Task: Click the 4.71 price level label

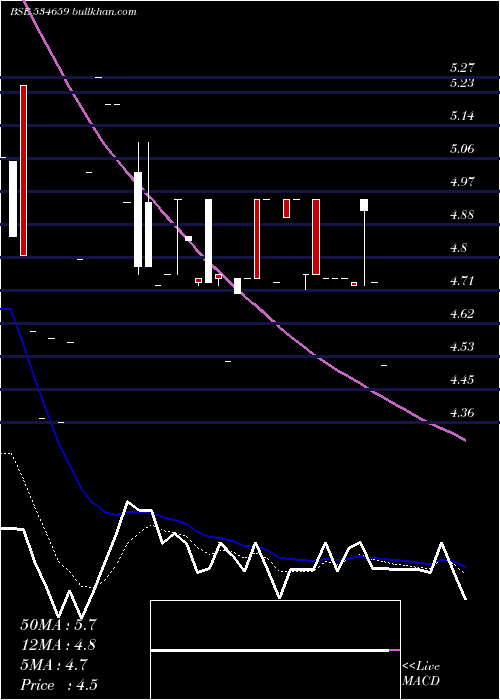Action: click(x=462, y=281)
